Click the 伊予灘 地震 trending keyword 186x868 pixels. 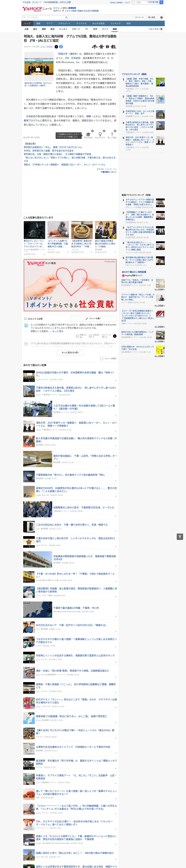[153, 2]
